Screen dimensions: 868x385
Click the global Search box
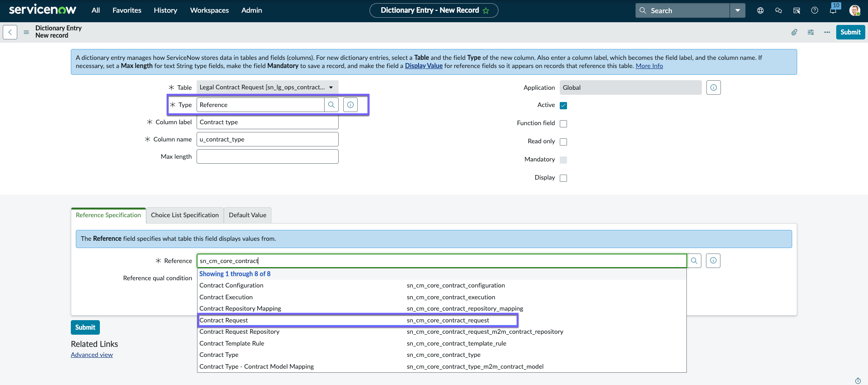click(683, 10)
